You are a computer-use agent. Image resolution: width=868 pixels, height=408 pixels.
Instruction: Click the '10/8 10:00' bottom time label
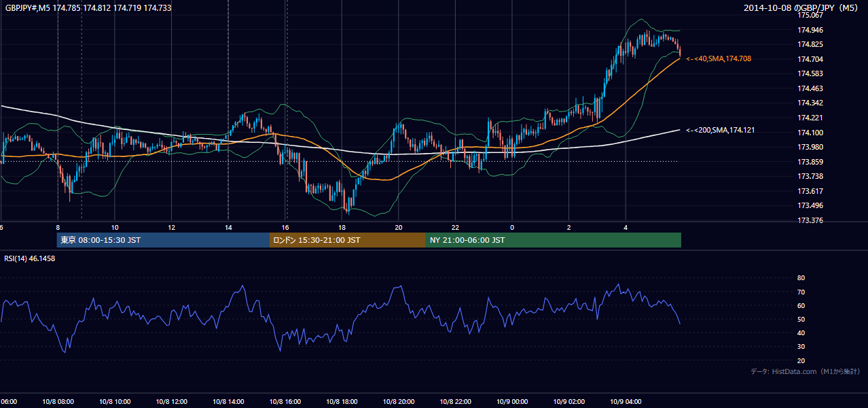[x=115, y=402]
